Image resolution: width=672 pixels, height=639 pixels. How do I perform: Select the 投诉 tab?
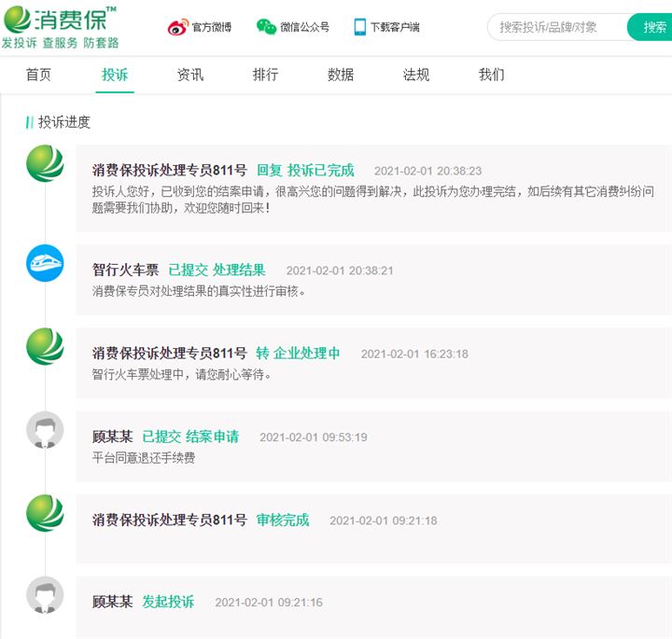click(115, 75)
